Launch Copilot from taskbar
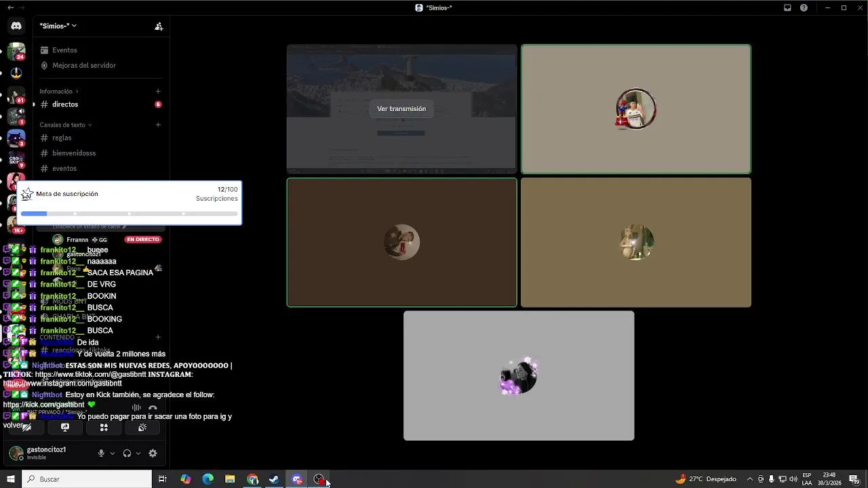The width and height of the screenshot is (868, 488). [186, 479]
